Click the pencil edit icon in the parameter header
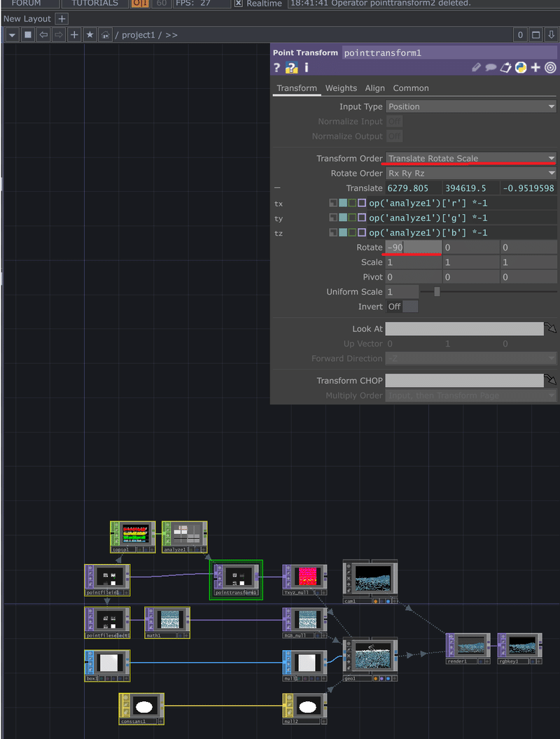This screenshot has width=560, height=739. [477, 68]
